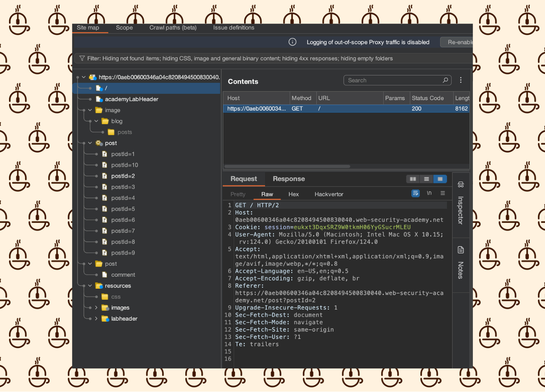The width and height of the screenshot is (545, 392).
Task: Click the Contents search field
Action: (398, 80)
